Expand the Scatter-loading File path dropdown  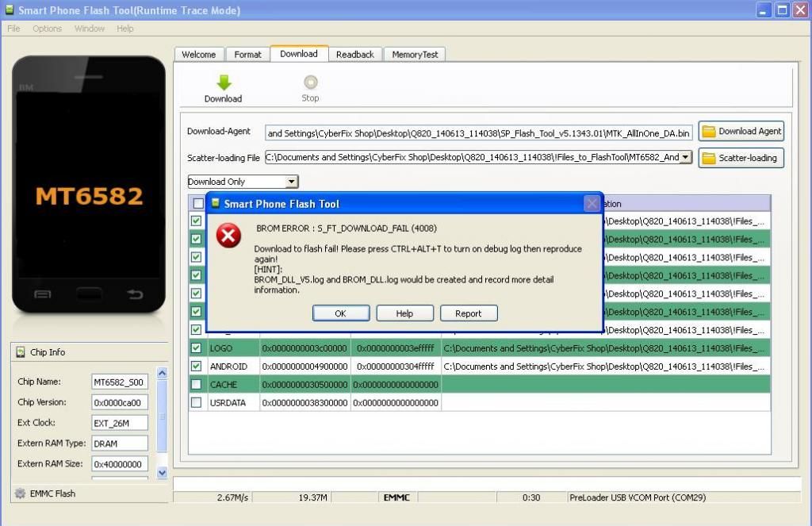click(x=685, y=157)
